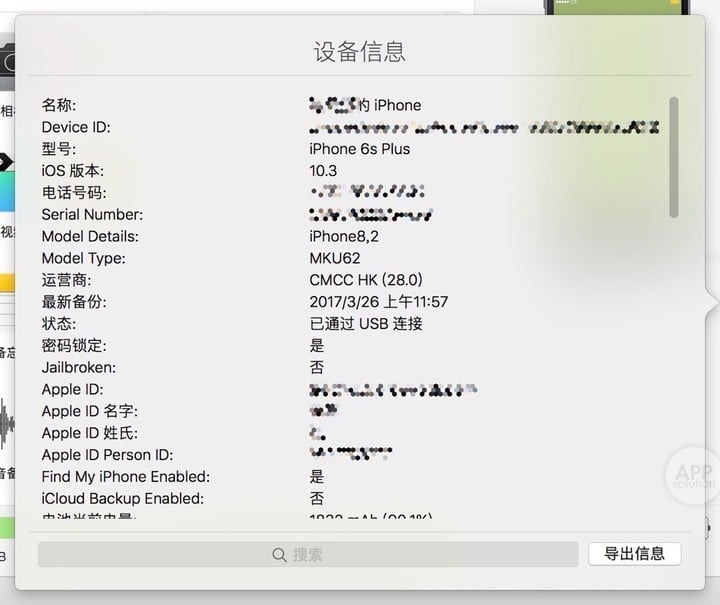Click the Find My iPhone Enabled: label
Viewport: 720px width, 605px height.
(125, 476)
